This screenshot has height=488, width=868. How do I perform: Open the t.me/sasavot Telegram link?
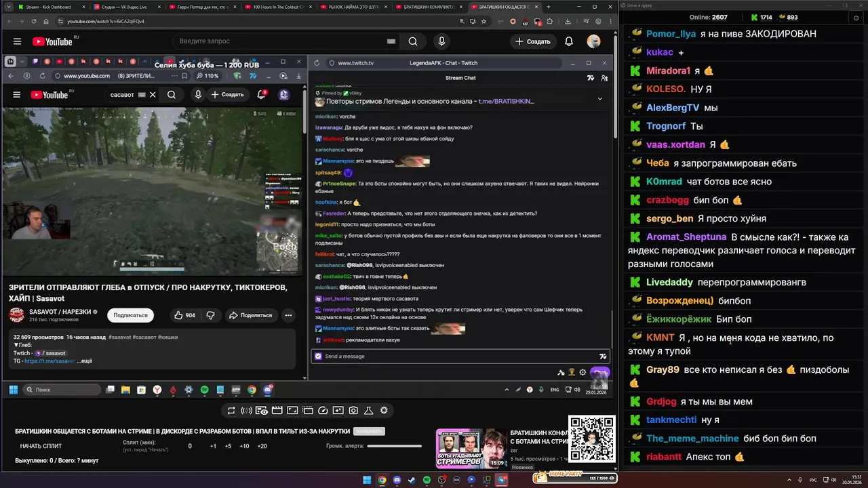(x=50, y=361)
